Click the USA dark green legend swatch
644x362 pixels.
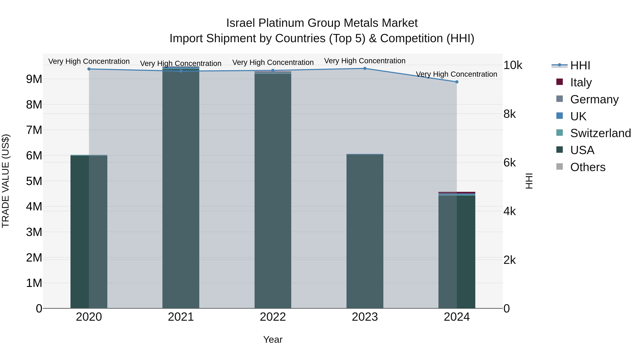(x=560, y=150)
